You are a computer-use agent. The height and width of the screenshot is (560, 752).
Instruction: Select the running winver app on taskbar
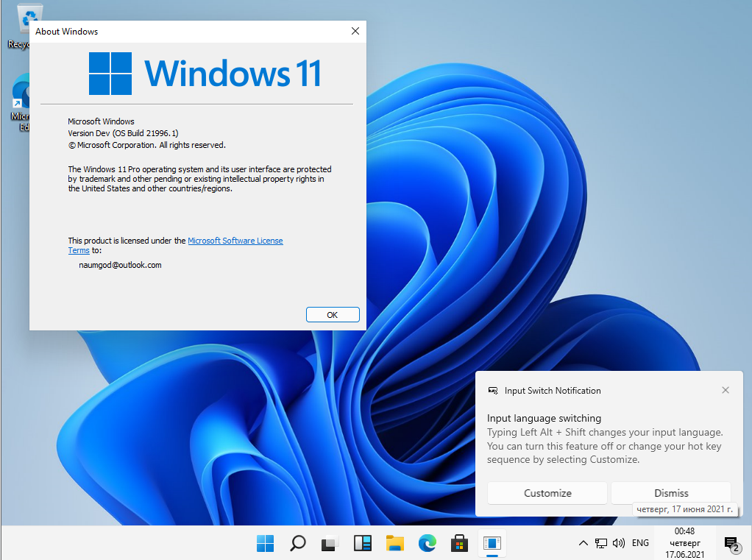click(x=492, y=543)
